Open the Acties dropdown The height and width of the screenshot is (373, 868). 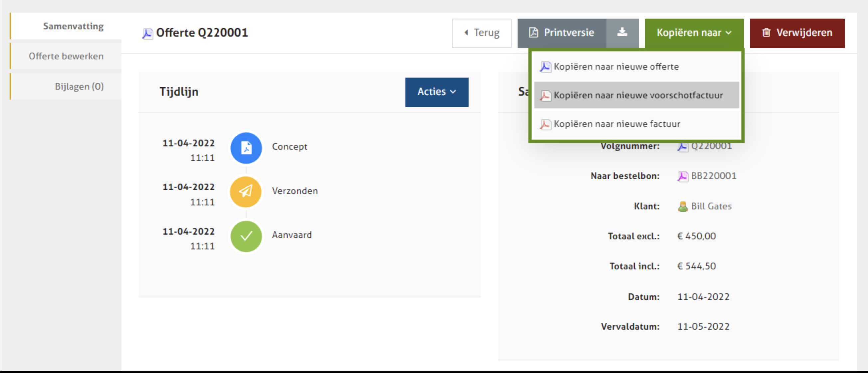click(x=436, y=92)
